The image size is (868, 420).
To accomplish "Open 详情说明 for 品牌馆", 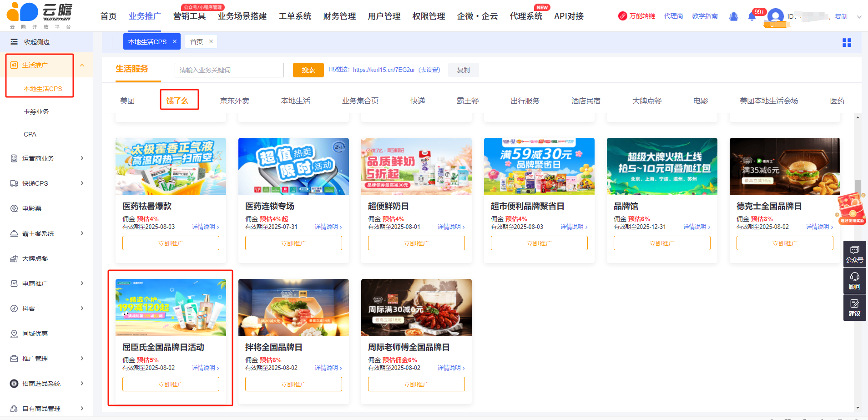I will [x=696, y=227].
